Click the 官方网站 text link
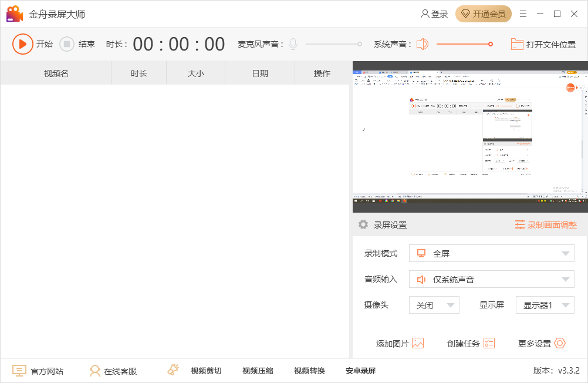588x383 pixels. tap(47, 371)
